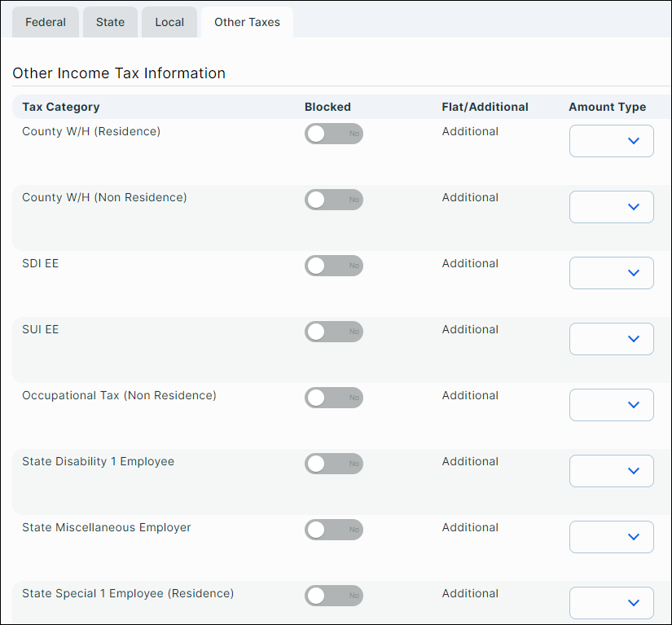The image size is (672, 625).
Task: Toggle Blocked for State Miscellaneous Employer
Action: (x=334, y=530)
